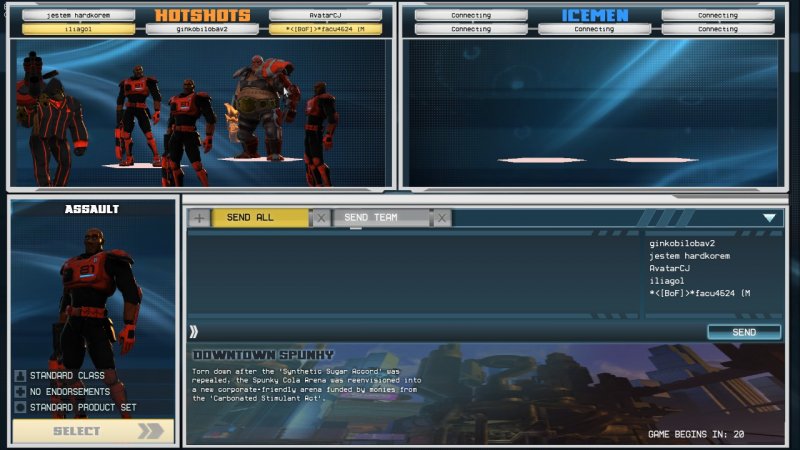Click AvatarCJ in the chat player list
This screenshot has height=450, width=800.
[669, 268]
